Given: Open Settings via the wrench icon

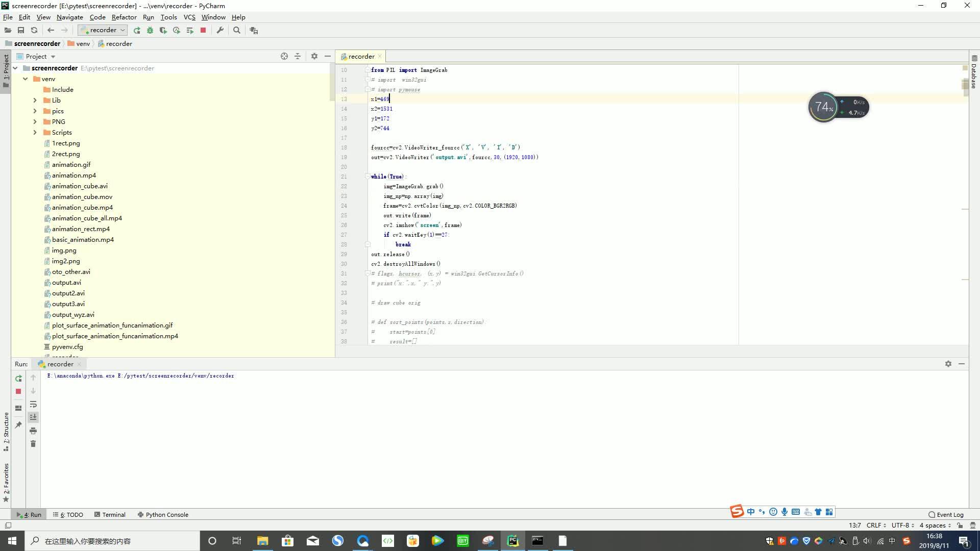Looking at the screenshot, I should tap(220, 30).
